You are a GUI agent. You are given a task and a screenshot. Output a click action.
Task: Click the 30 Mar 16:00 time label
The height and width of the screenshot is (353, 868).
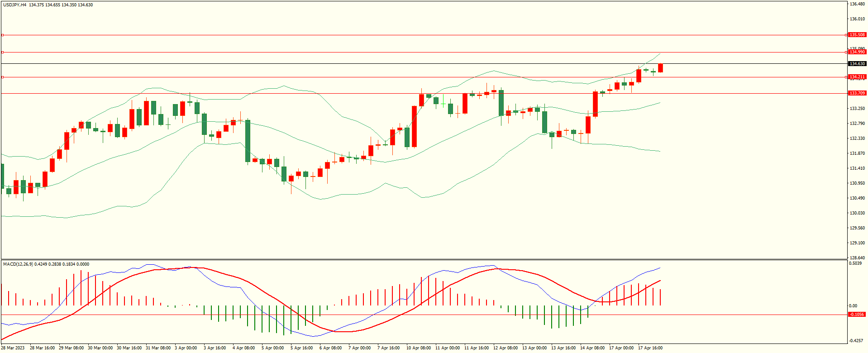point(129,348)
